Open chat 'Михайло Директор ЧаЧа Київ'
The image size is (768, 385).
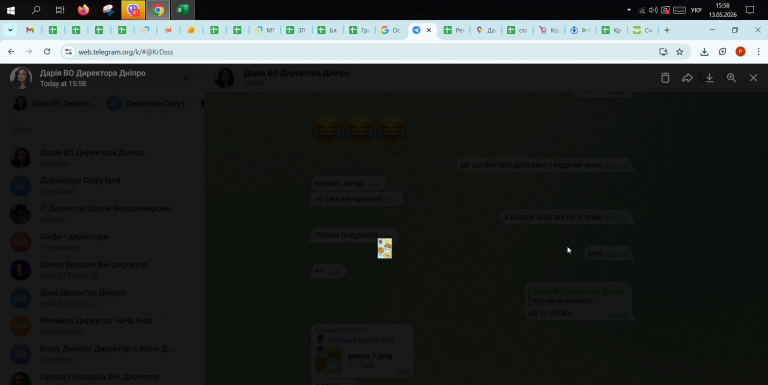(x=102, y=325)
